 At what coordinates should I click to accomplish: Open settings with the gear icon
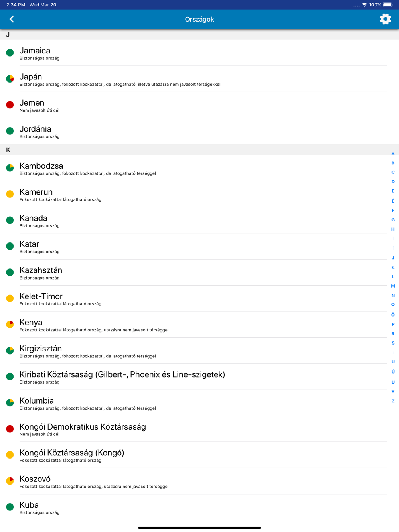click(385, 19)
